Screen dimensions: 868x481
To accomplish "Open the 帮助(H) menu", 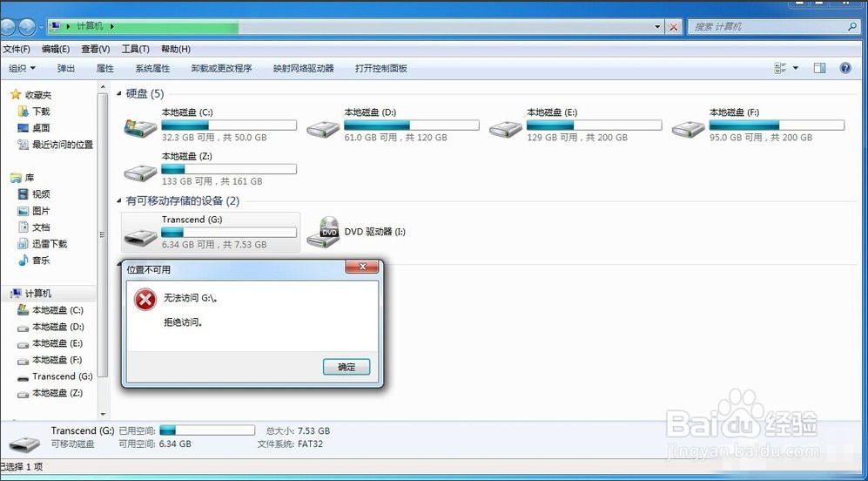I will (x=176, y=49).
